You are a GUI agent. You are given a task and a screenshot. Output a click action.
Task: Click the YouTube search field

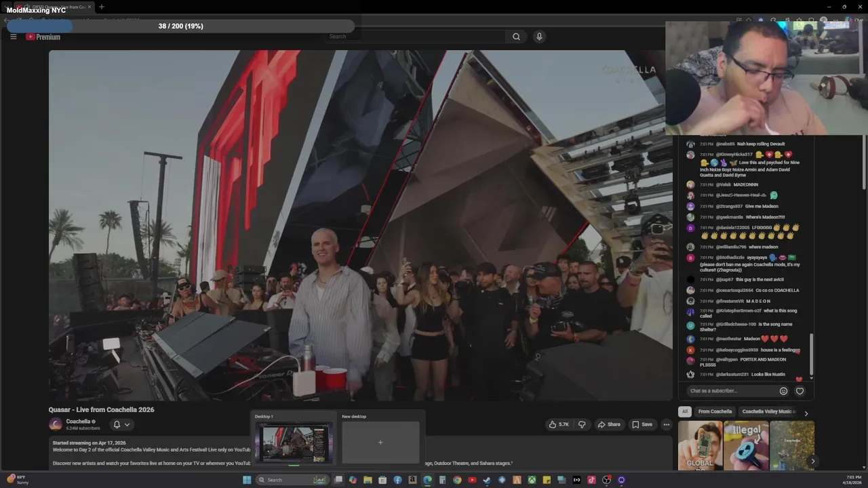pyautogui.click(x=416, y=37)
